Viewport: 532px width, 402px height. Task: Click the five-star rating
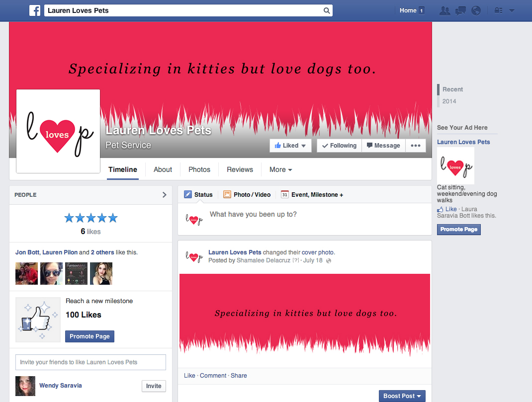point(91,218)
